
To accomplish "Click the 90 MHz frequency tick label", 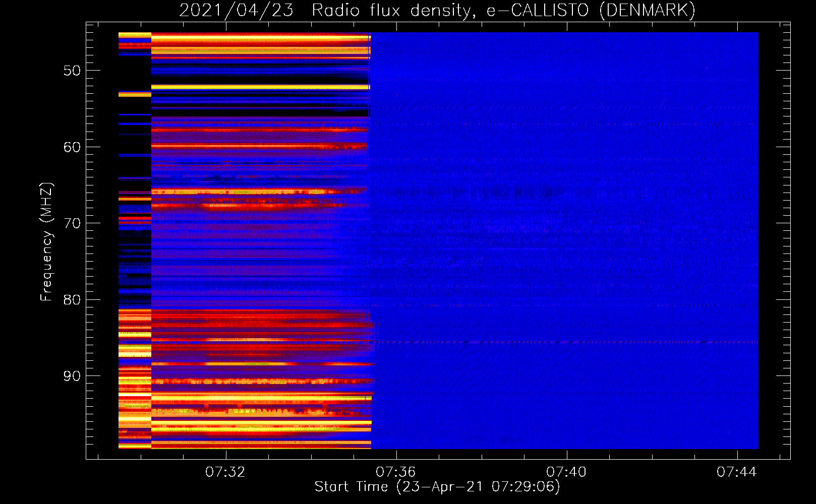I will pyautogui.click(x=72, y=376).
